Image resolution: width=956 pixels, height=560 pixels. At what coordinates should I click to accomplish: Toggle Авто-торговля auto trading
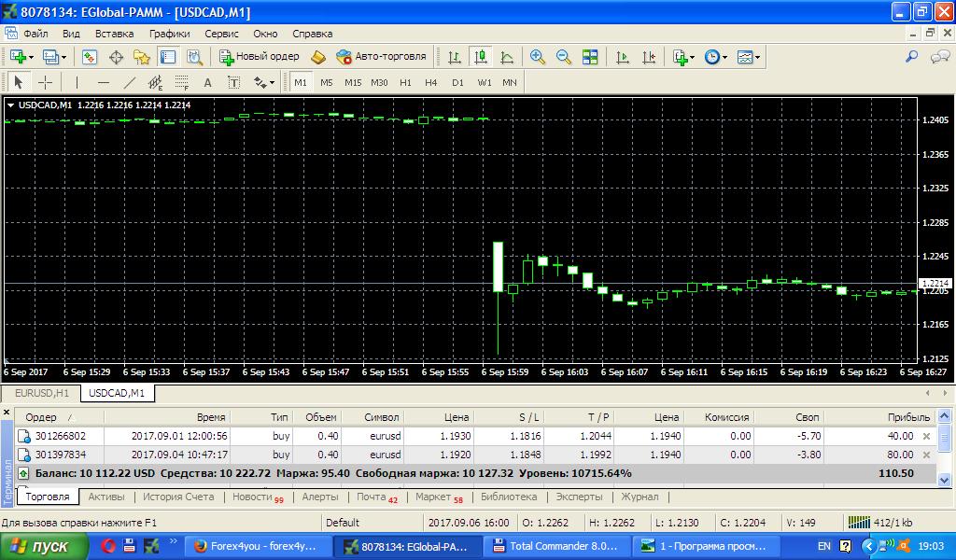(x=381, y=57)
